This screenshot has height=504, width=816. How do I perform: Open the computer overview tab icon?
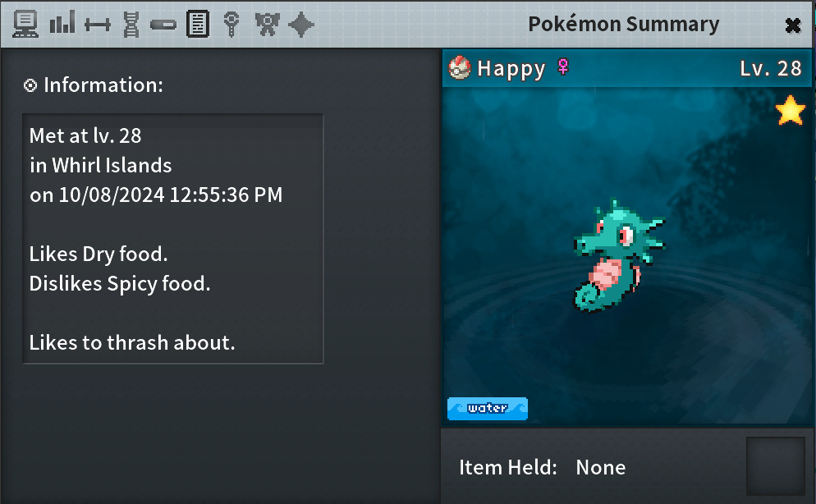click(x=25, y=24)
